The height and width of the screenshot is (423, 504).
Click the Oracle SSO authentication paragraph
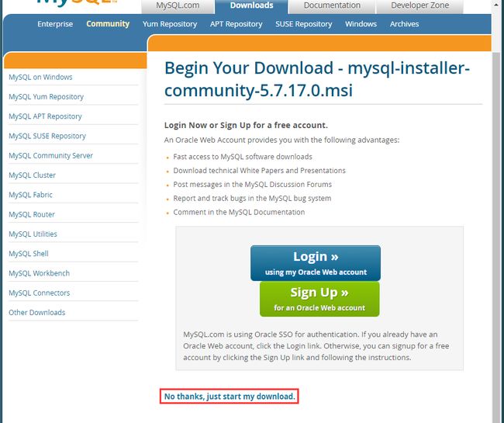coord(316,346)
